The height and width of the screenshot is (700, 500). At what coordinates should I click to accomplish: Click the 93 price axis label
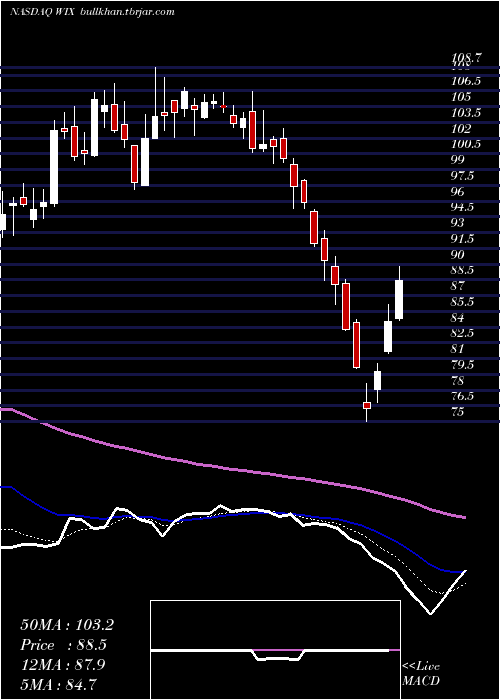click(459, 223)
